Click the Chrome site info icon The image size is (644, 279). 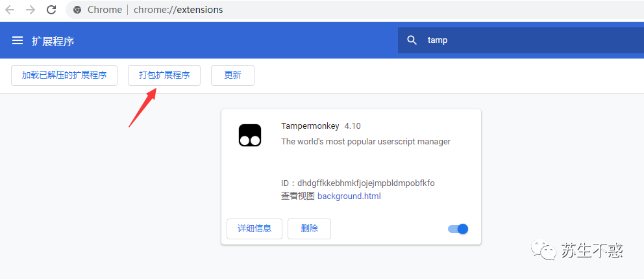pyautogui.click(x=77, y=10)
